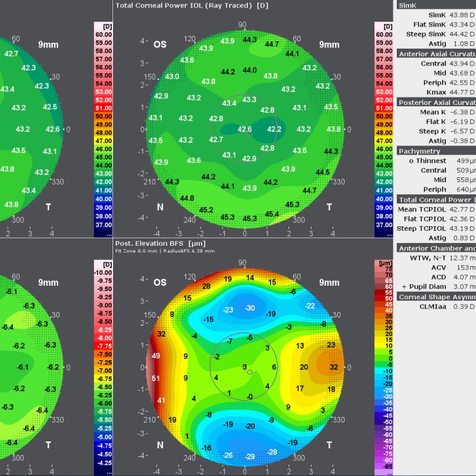Click the 44.8 reading in the Total Corneal Power map
Image resolution: width=476 pixels, height=476 pixels.
pos(187,198)
